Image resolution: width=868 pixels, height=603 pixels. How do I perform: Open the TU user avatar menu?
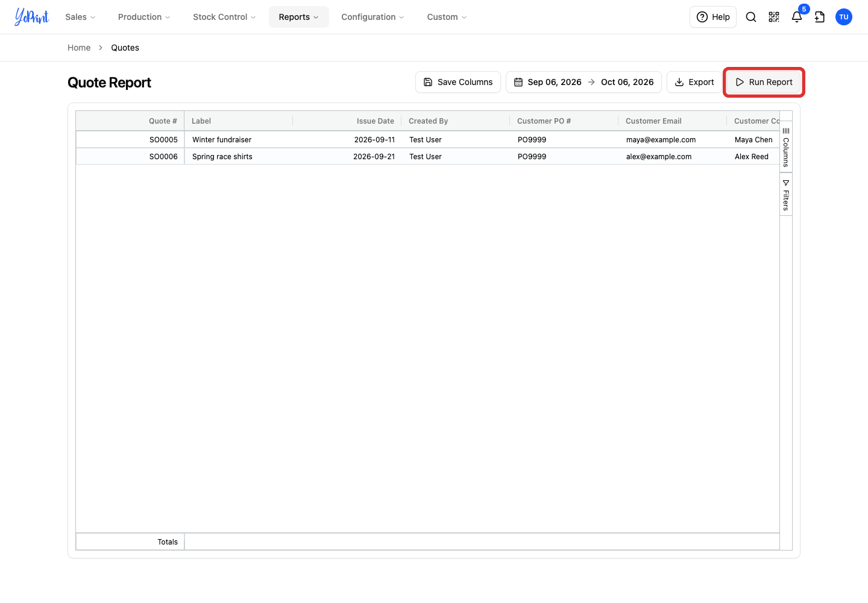click(844, 17)
